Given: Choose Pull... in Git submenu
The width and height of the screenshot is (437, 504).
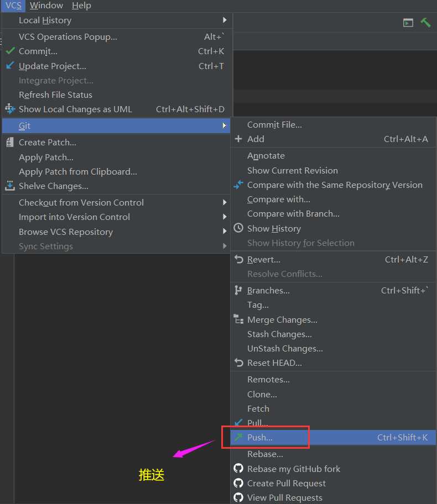Looking at the screenshot, I should tap(334, 423).
